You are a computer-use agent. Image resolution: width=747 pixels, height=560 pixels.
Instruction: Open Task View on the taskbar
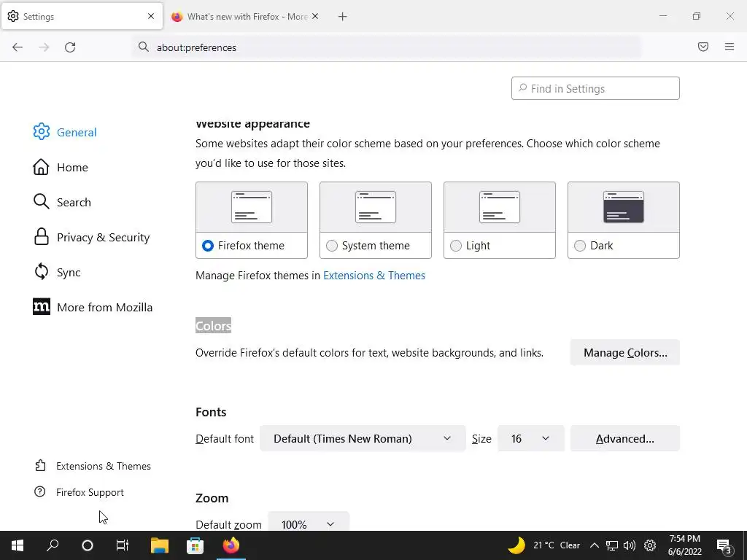[x=122, y=545]
